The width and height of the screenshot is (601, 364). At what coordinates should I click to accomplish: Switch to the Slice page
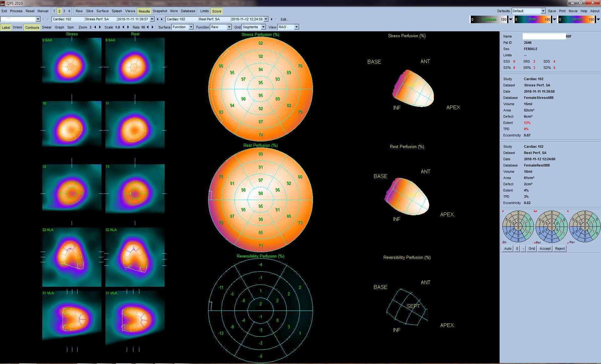tap(90, 11)
